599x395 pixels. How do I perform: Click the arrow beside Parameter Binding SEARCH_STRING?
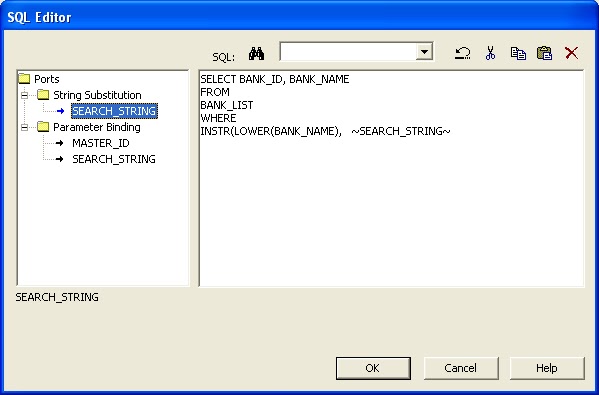[60, 159]
